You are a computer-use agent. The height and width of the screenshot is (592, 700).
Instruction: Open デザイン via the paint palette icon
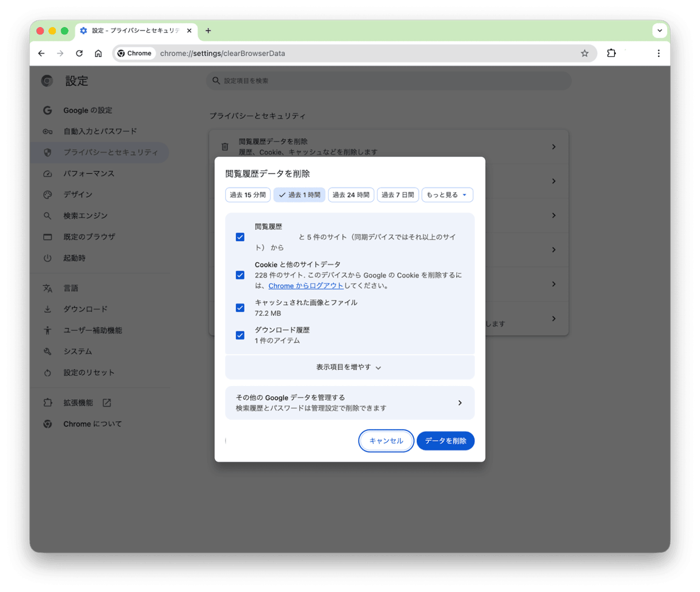click(47, 194)
